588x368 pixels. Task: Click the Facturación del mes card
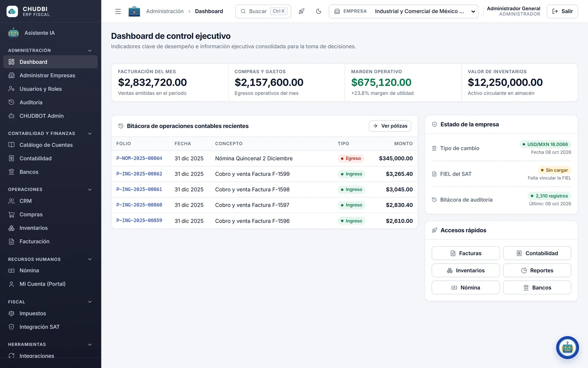point(170,82)
